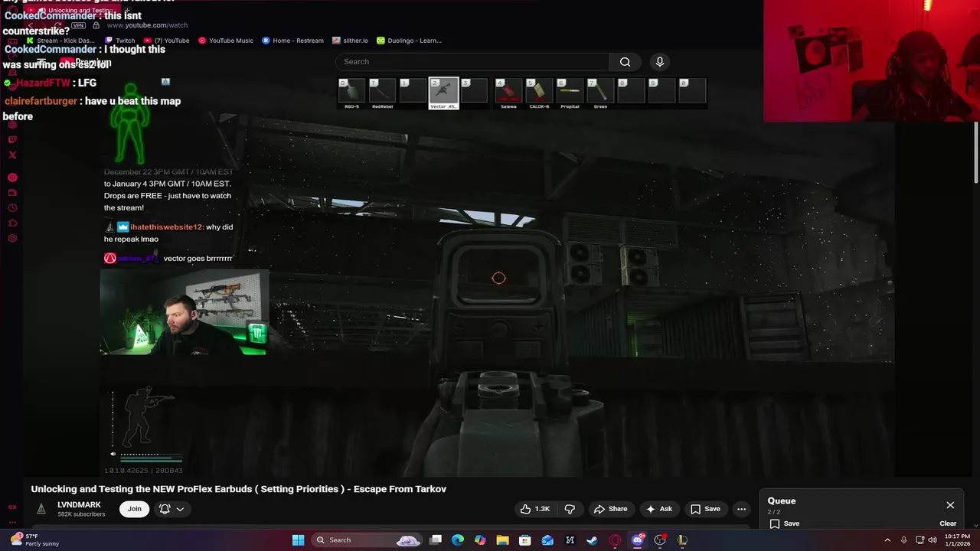This screenshot has height=551, width=980.
Task: Open history clock icon in Opera sidebar
Action: [x=12, y=208]
